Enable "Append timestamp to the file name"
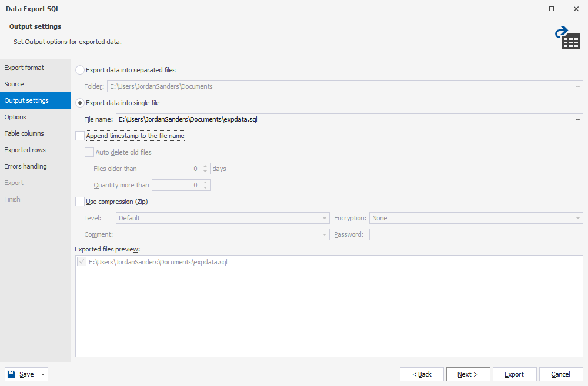Image resolution: width=588 pixels, height=386 pixels. click(79, 135)
